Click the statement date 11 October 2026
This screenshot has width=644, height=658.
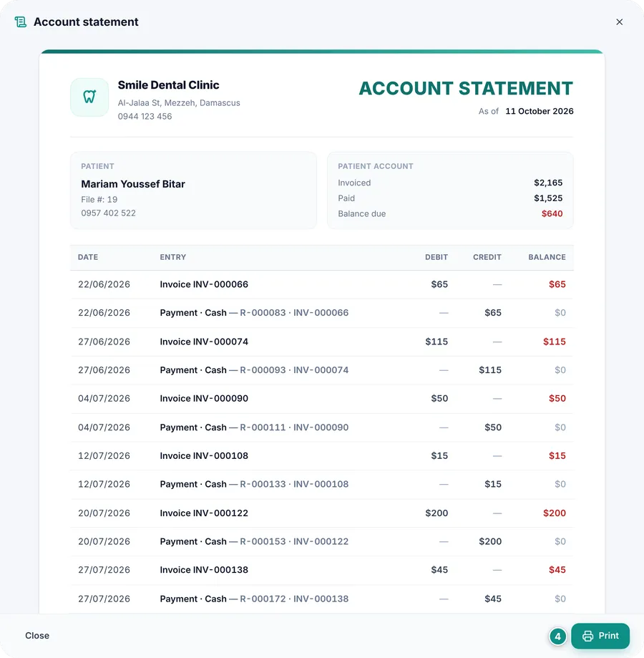tap(540, 111)
